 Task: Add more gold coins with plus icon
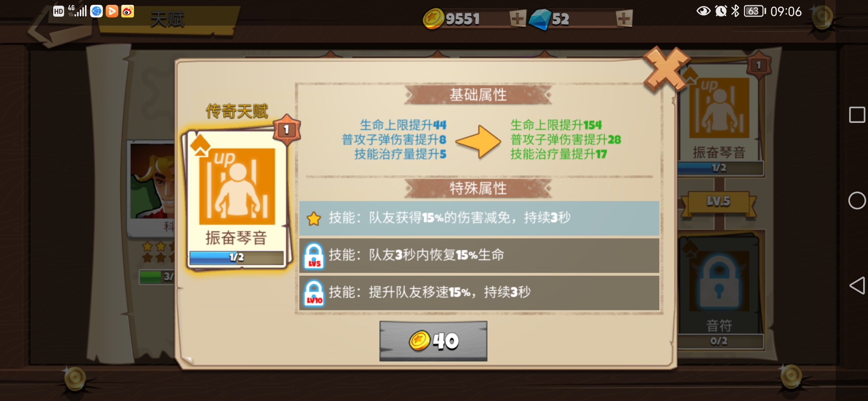517,19
